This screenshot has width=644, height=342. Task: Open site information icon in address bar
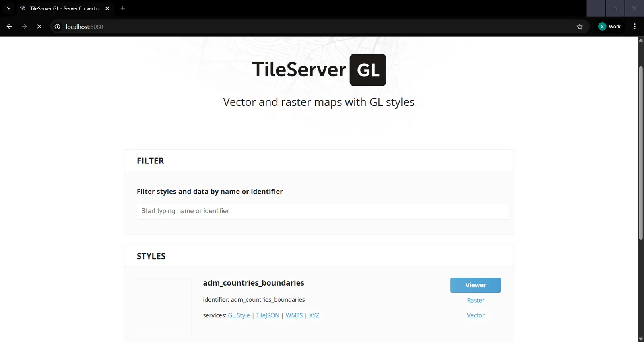tap(57, 27)
